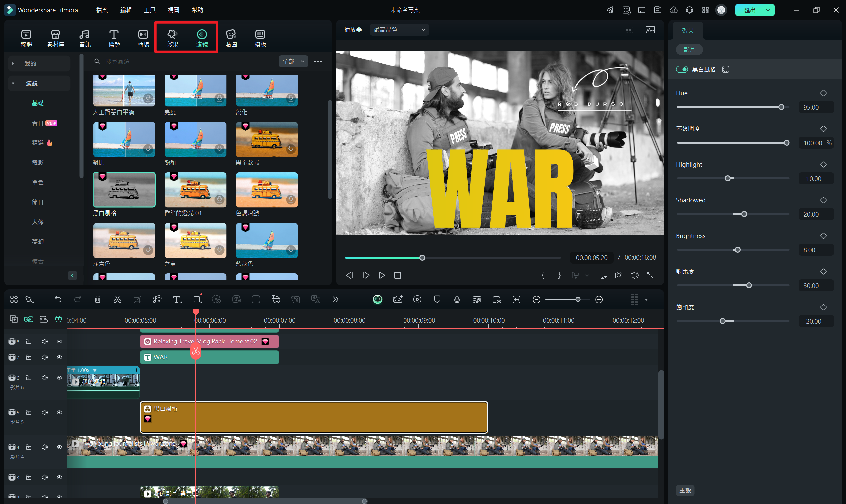Click the crop tool icon
Image resolution: width=846 pixels, height=504 pixels.
(137, 299)
